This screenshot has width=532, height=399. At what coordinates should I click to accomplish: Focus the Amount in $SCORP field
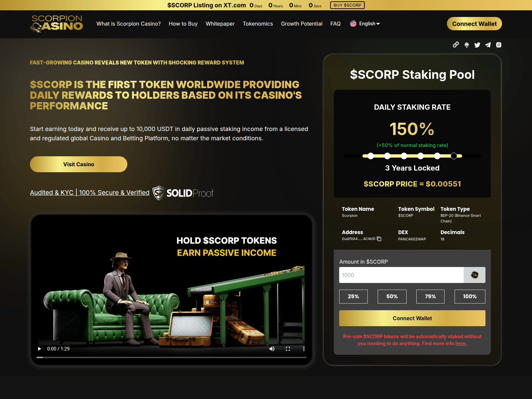pos(401,275)
